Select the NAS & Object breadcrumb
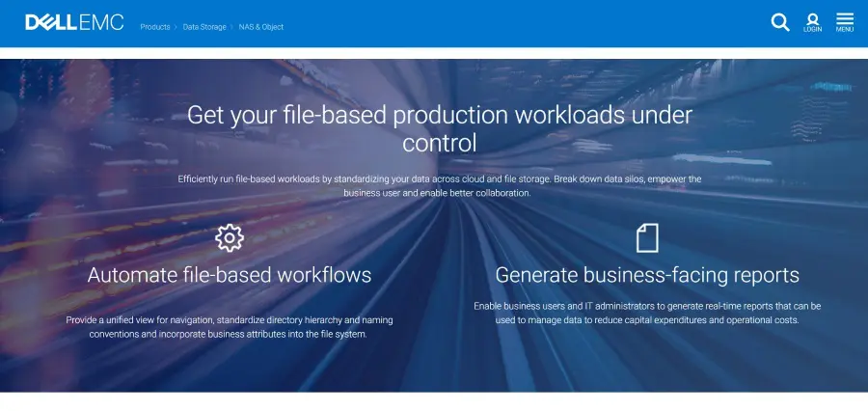Screen dimensions: 868x411 [x=261, y=27]
